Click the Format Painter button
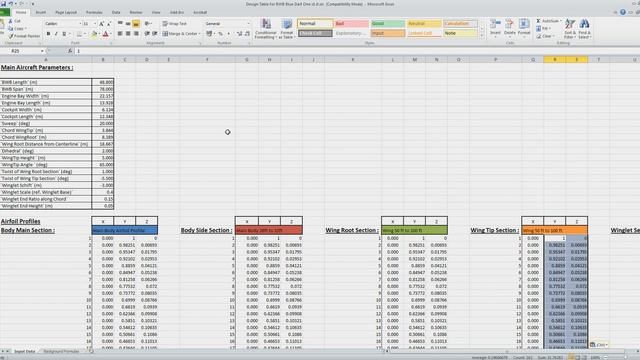Viewport: 640px width, 360px height. pyautogui.click(x=24, y=36)
